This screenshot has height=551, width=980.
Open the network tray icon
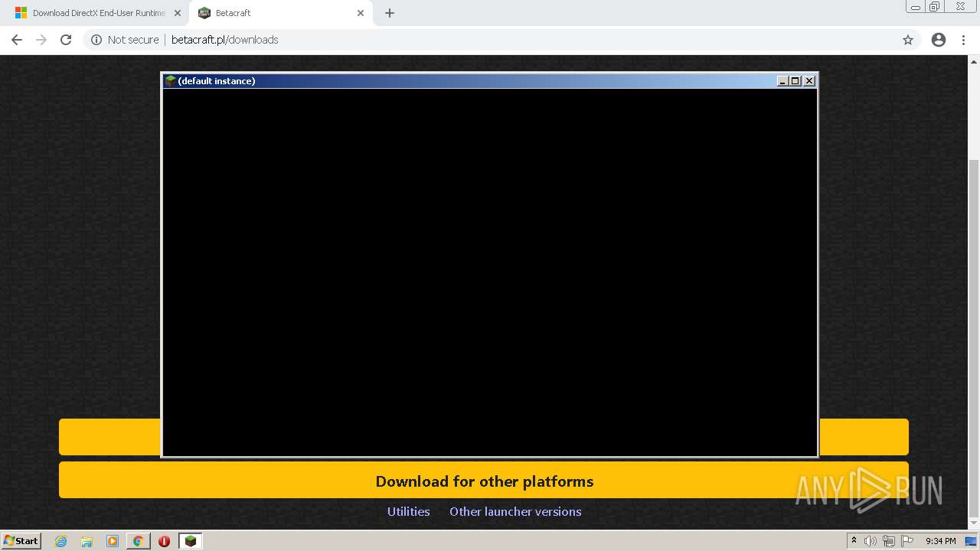[x=889, y=541]
